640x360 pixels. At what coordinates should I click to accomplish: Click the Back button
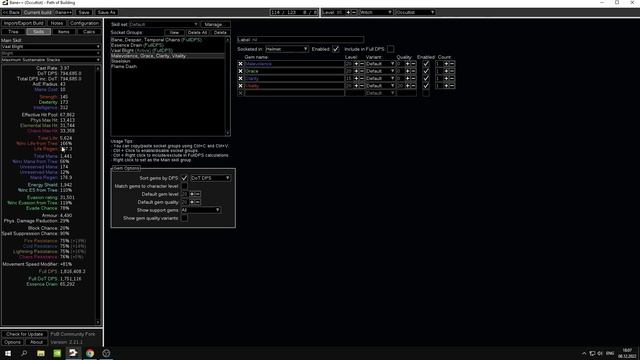[11, 12]
